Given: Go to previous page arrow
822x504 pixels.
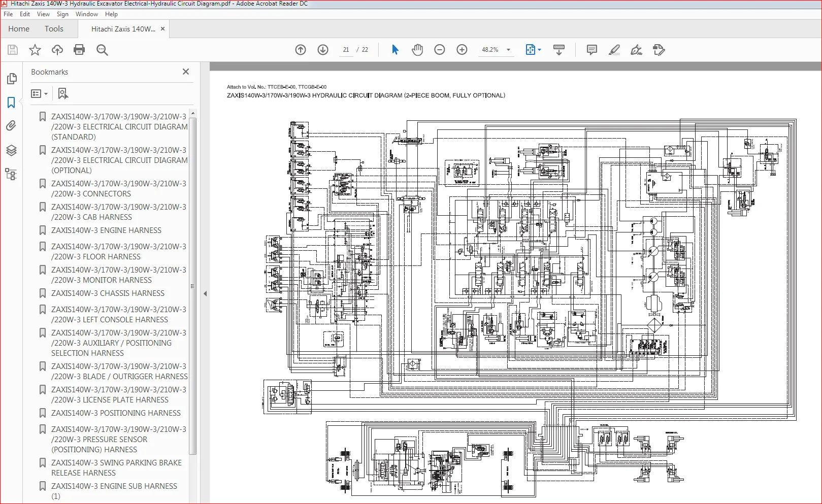Looking at the screenshot, I should (x=301, y=50).
